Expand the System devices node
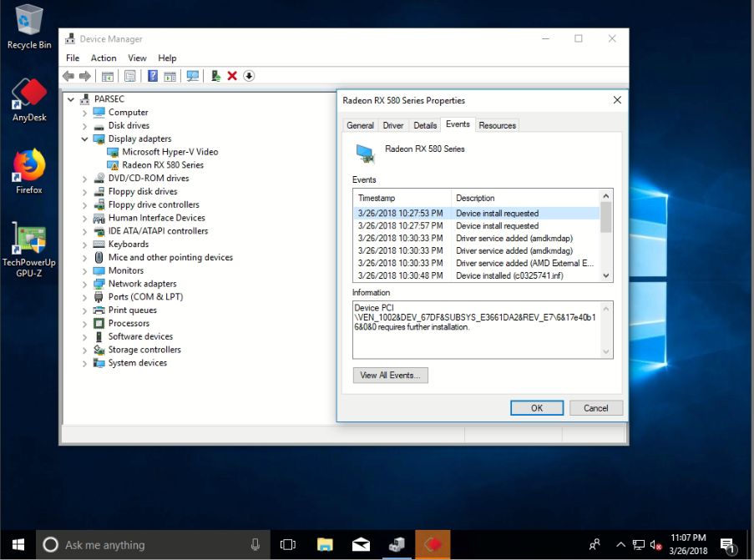Viewport: 754px width, 560px height. coord(84,363)
